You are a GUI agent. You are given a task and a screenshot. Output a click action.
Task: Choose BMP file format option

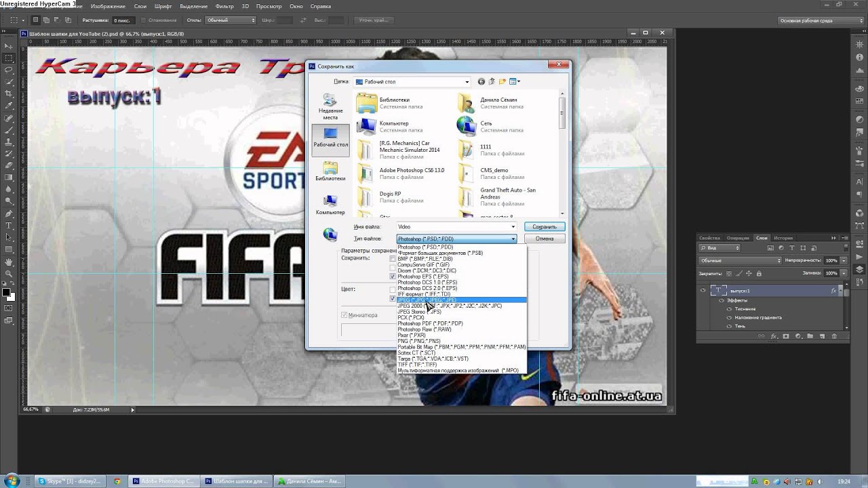click(x=461, y=259)
